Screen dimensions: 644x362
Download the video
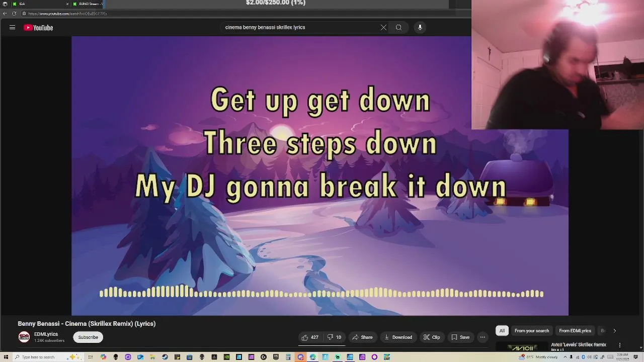point(398,337)
